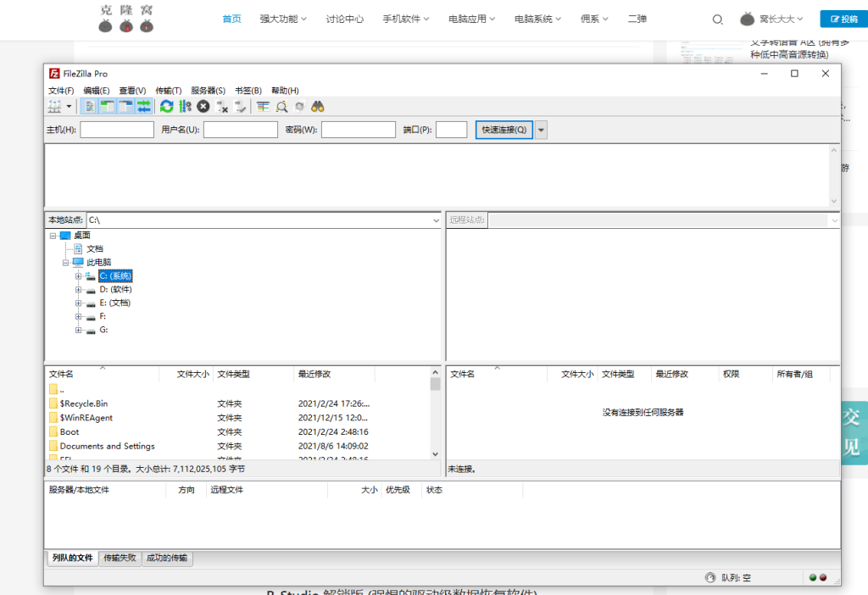The image size is (868, 595).
Task: Expand the C: (系统) drive node
Action: (79, 276)
